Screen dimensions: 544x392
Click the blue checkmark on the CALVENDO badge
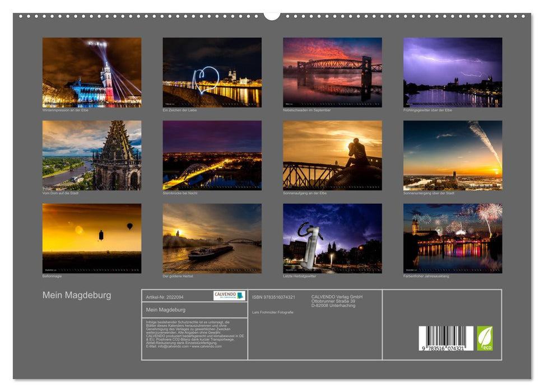(241, 296)
